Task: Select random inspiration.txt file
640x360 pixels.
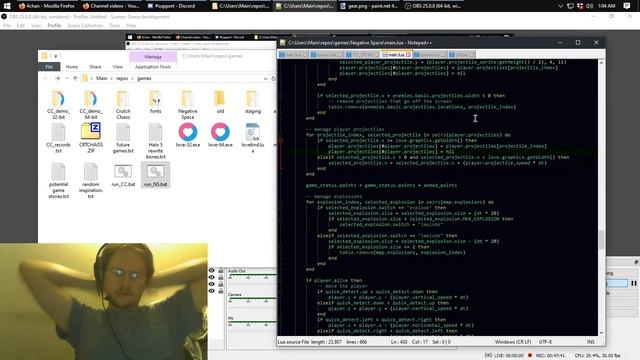Action: [91, 181]
